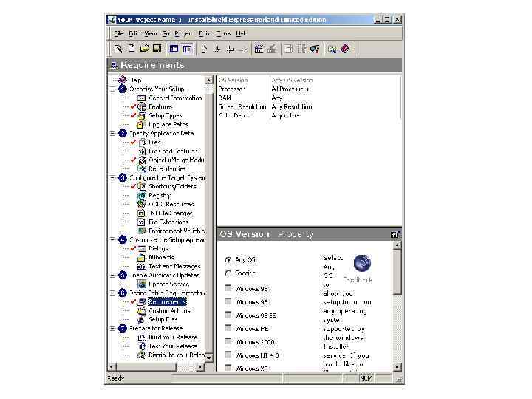Click the ODBC Resources tree icon

[141, 204]
